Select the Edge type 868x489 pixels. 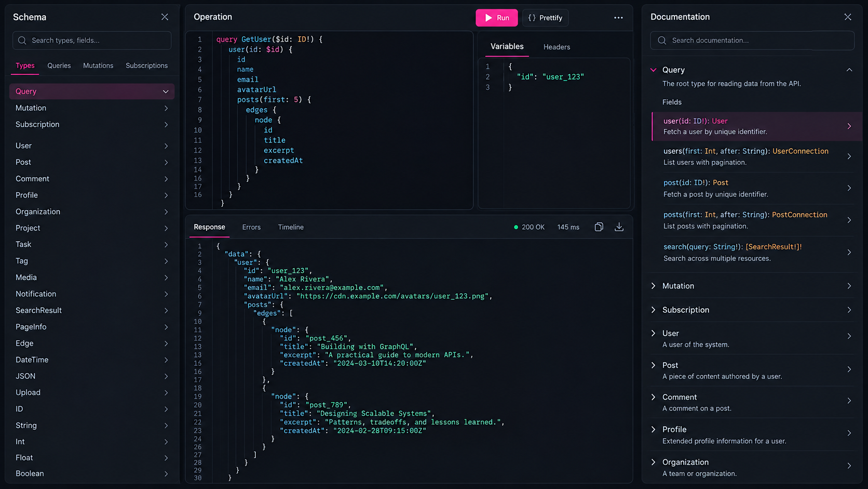point(92,343)
